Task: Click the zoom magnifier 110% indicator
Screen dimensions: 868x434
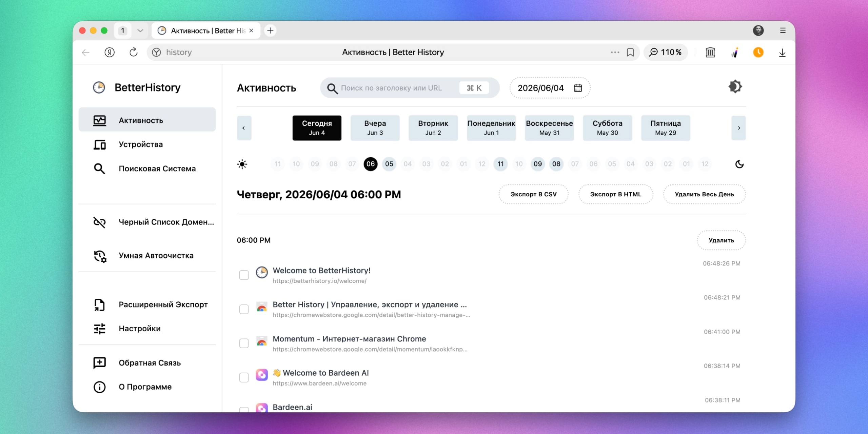Action: coord(665,52)
